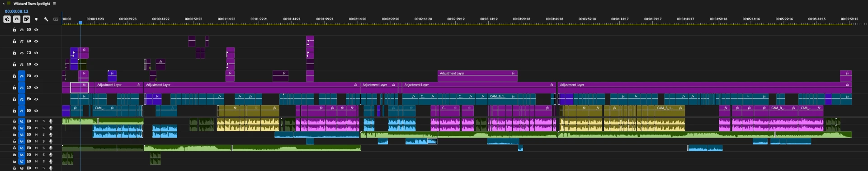Toggle lock on audio track A6
Image resolution: width=868 pixels, height=171 pixels.
(14, 155)
